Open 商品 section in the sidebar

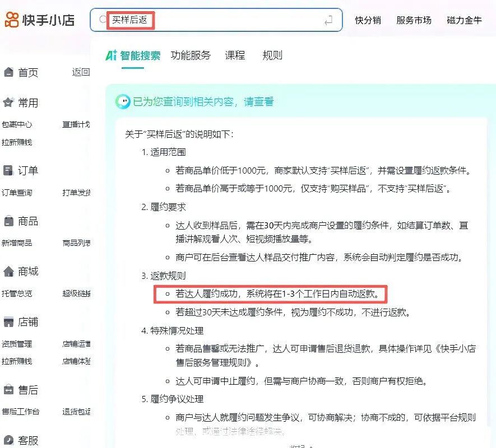(x=28, y=221)
